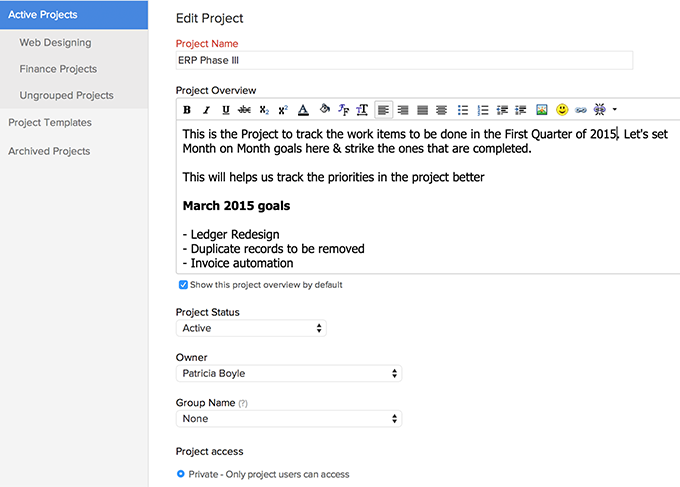Insert an image into the overview
The width and height of the screenshot is (680, 487).
click(x=542, y=109)
